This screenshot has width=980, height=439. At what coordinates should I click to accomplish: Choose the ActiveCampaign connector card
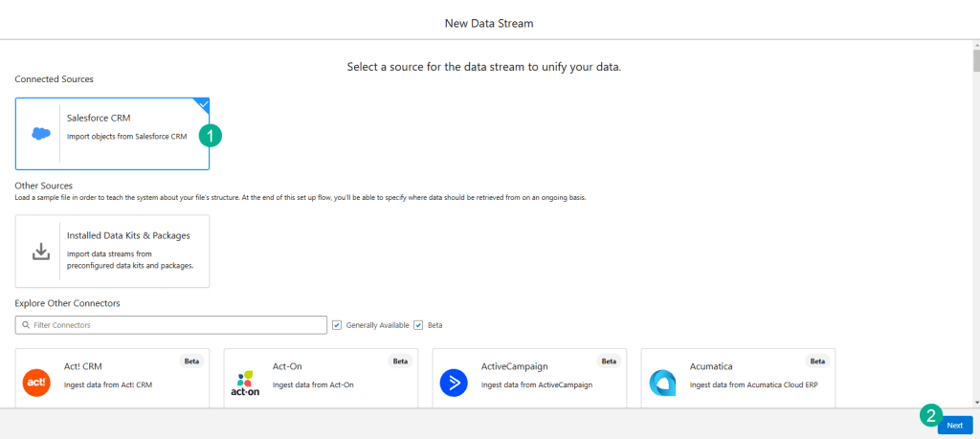pos(529,379)
